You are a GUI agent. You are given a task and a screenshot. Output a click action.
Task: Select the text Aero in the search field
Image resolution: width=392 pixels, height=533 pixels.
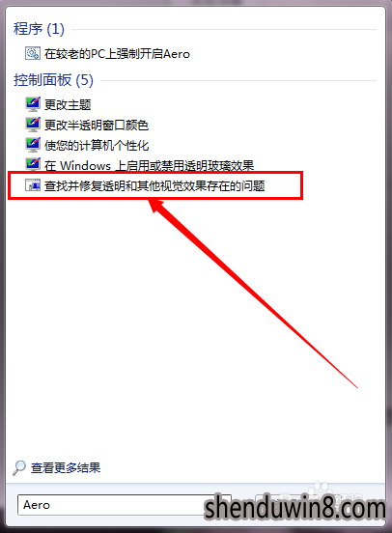37,505
